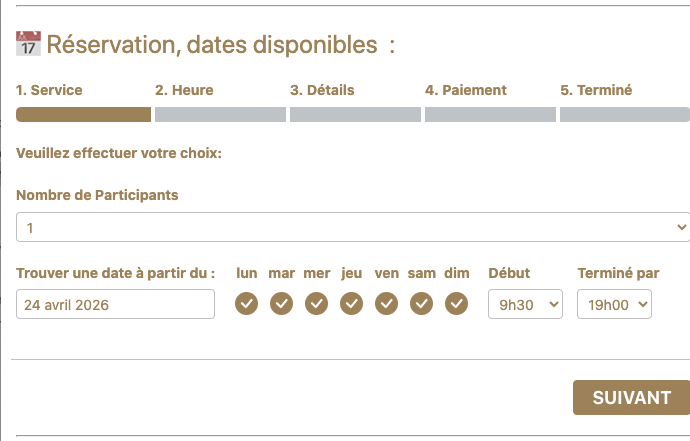Click the filled progress bar under Service
The height and width of the screenshot is (441, 690).
83,114
